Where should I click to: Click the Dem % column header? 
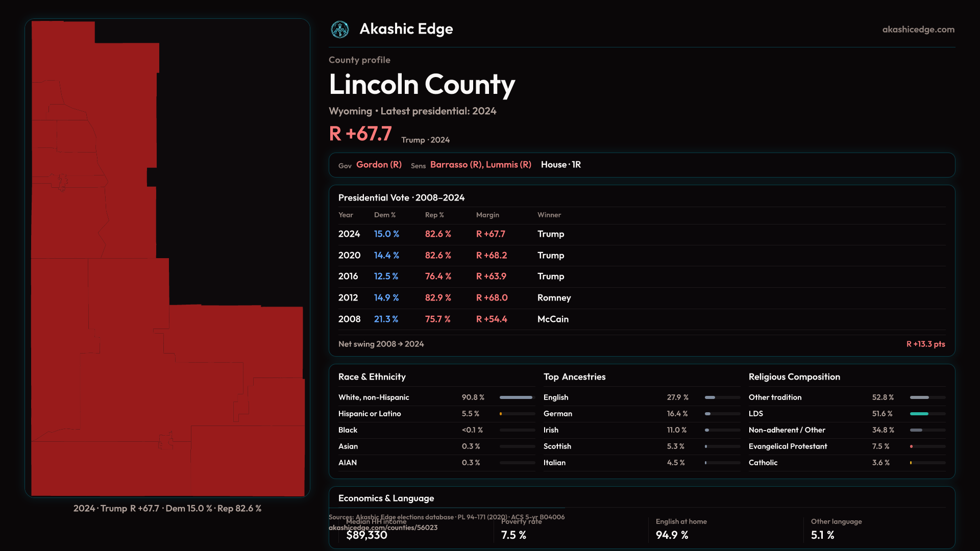(384, 215)
